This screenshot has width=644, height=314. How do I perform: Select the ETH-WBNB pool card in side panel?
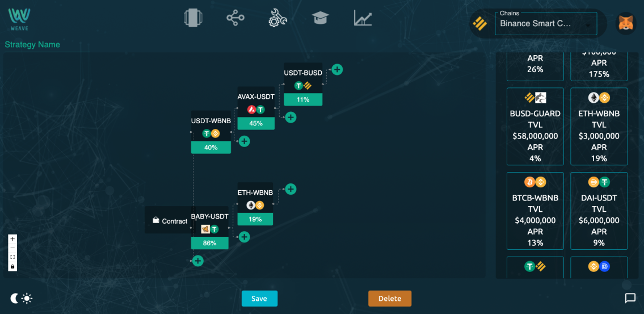coord(599,127)
